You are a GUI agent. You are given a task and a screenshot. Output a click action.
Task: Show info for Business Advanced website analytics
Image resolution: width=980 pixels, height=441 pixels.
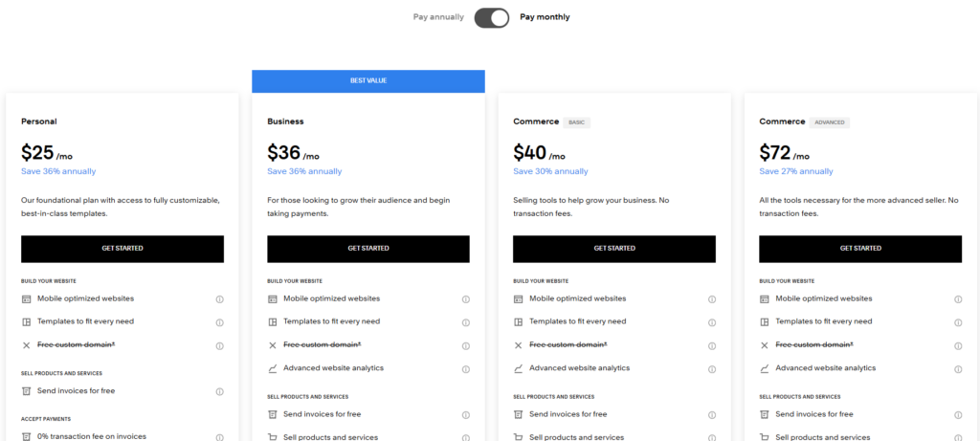[466, 368]
